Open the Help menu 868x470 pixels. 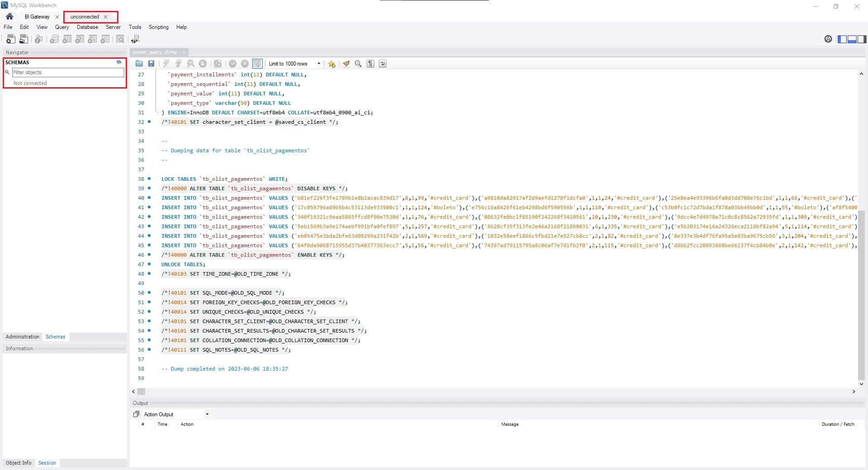pos(181,27)
